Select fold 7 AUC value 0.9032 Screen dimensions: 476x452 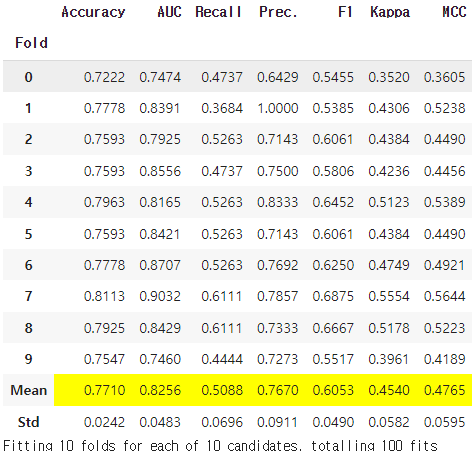[x=160, y=296]
